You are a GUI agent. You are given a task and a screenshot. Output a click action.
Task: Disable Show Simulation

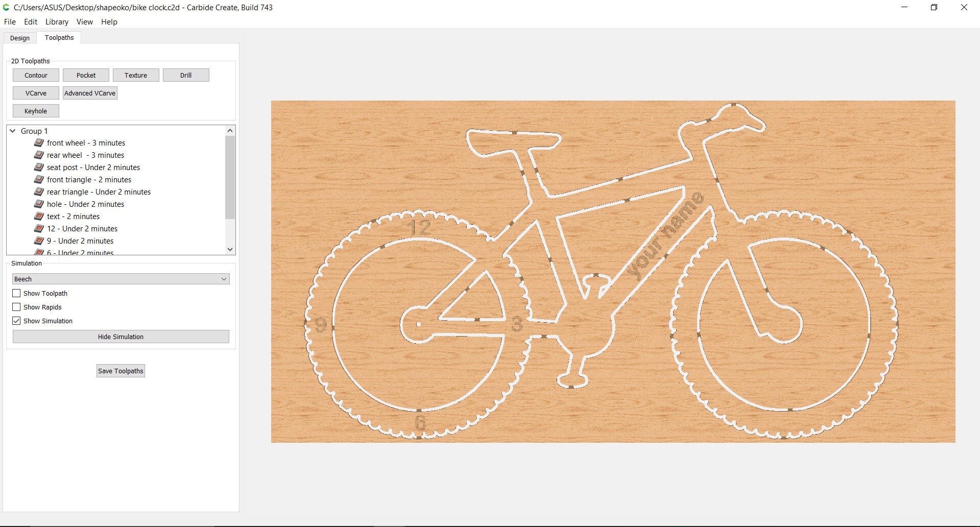[x=16, y=321]
